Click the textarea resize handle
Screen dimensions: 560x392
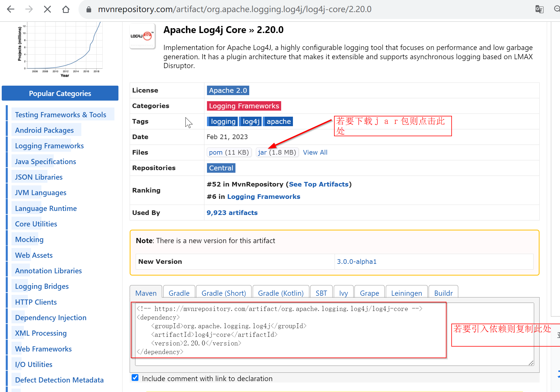pyautogui.click(x=531, y=363)
